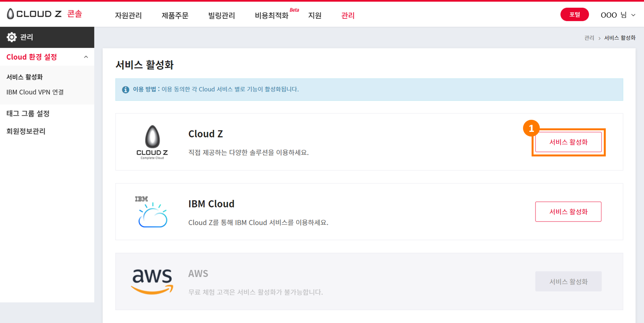
Task: Open the 지원 menu
Action: (x=315, y=16)
